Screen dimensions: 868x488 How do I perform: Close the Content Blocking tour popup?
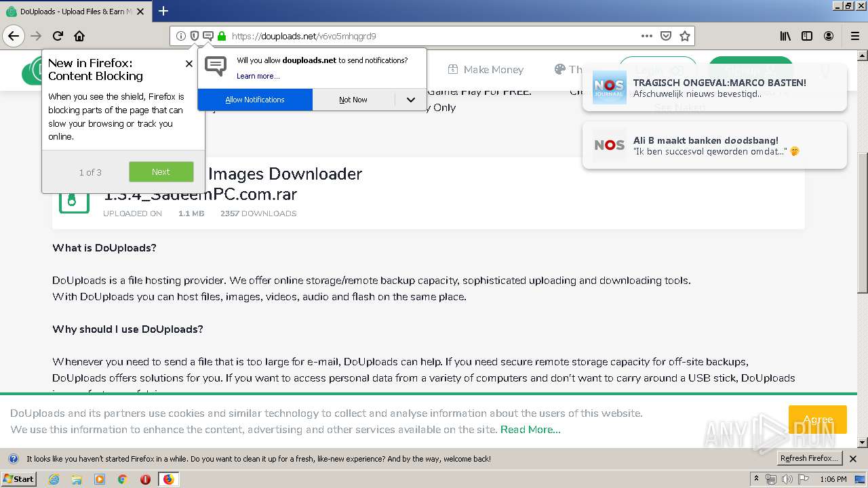click(189, 64)
